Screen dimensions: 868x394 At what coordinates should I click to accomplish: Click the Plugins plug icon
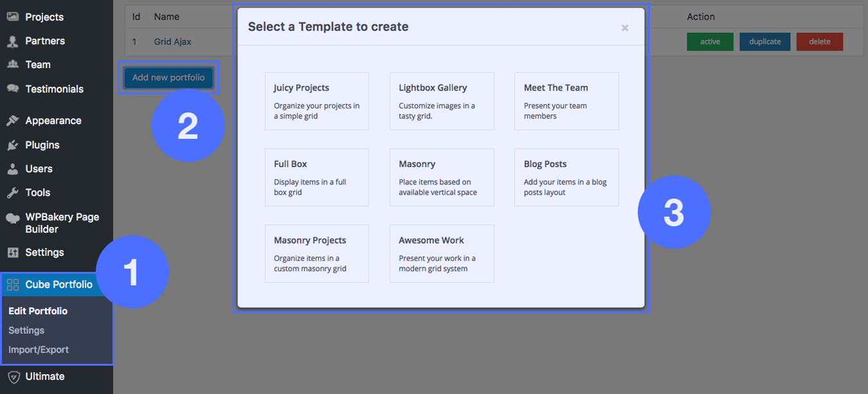click(x=12, y=145)
